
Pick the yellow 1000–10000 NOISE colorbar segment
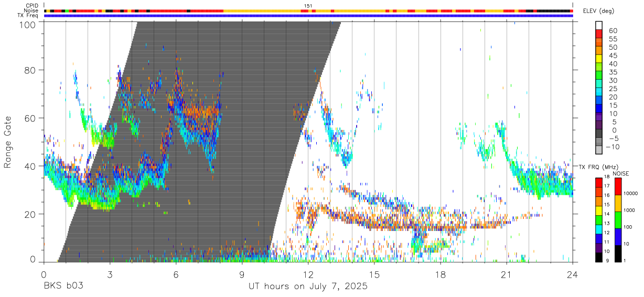[x=618, y=203]
